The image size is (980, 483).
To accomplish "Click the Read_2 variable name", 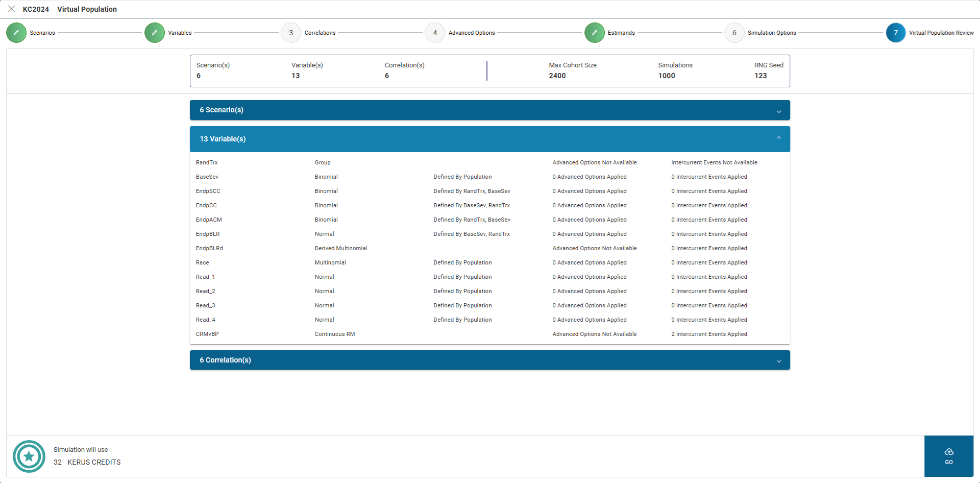I will click(x=206, y=291).
